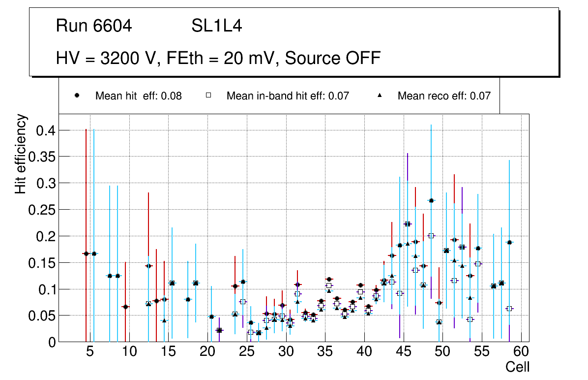
Task: Select the 'Mean hit eff: 0.08' legend label
Action: pos(138,96)
